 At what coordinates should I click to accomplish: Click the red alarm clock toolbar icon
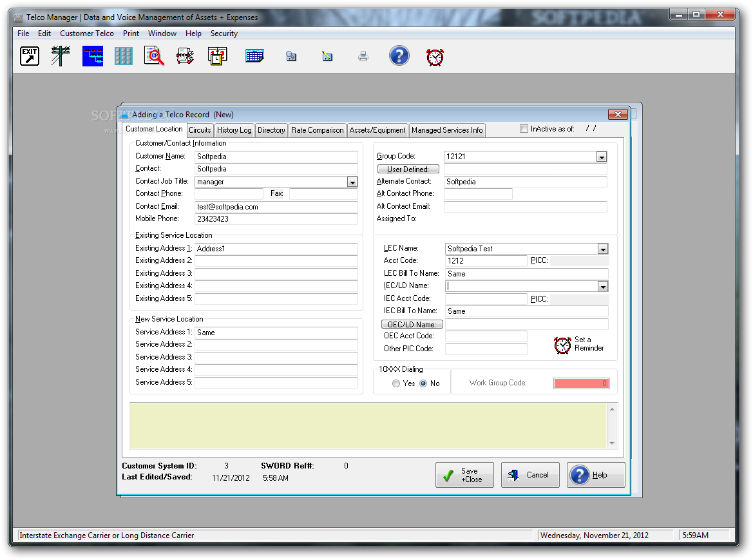(435, 57)
